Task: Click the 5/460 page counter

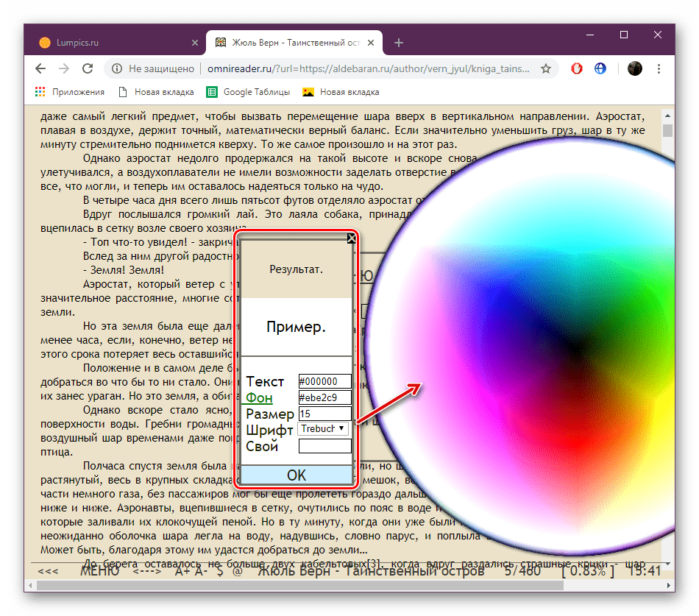Action: click(522, 571)
